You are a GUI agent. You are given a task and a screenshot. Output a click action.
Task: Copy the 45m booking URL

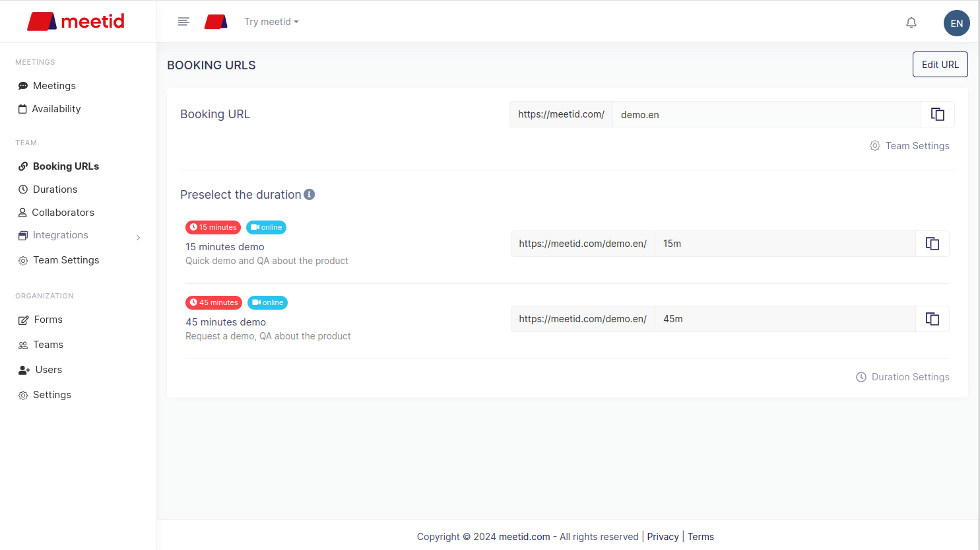(x=932, y=319)
